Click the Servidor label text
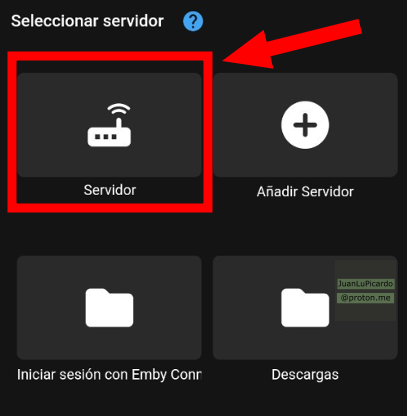The width and height of the screenshot is (407, 416). point(110,190)
